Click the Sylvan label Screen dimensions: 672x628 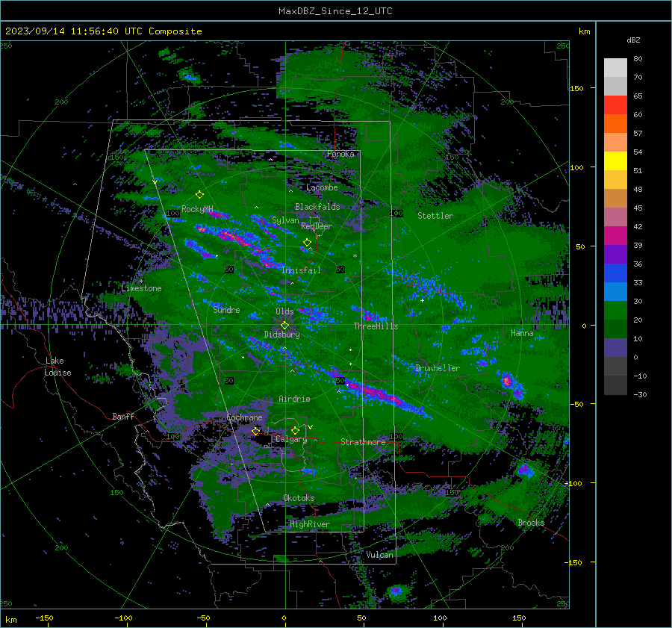[x=285, y=220]
